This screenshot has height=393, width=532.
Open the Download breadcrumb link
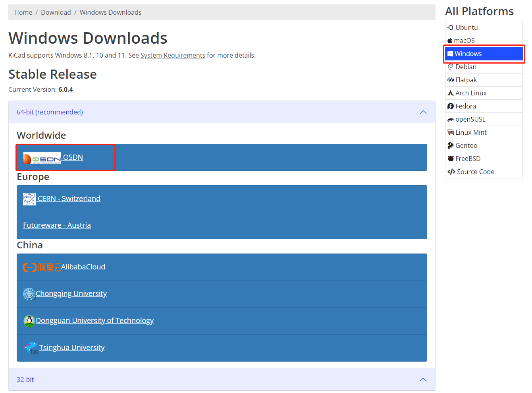56,12
